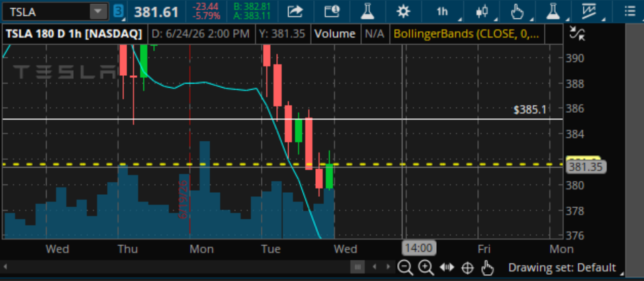
Task: Open the 1h timeframe dropdown
Action: (x=443, y=12)
